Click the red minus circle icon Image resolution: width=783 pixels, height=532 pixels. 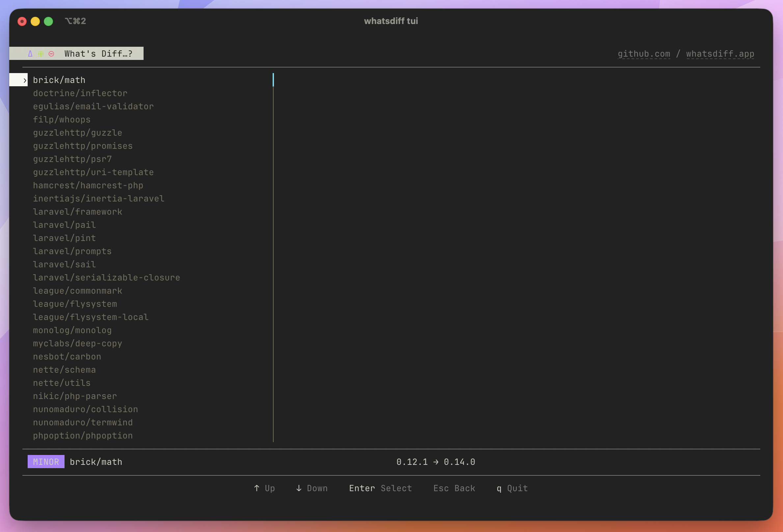coord(51,54)
